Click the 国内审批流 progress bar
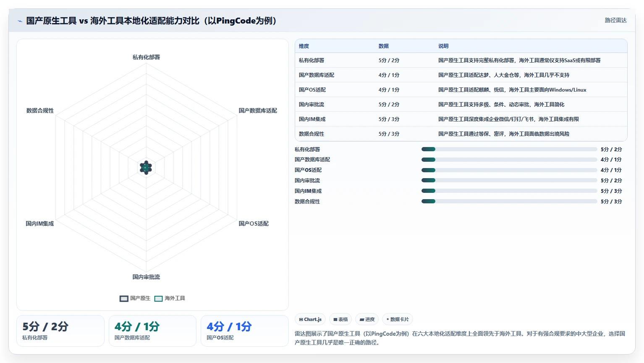This screenshot has height=363, width=644. click(x=509, y=181)
